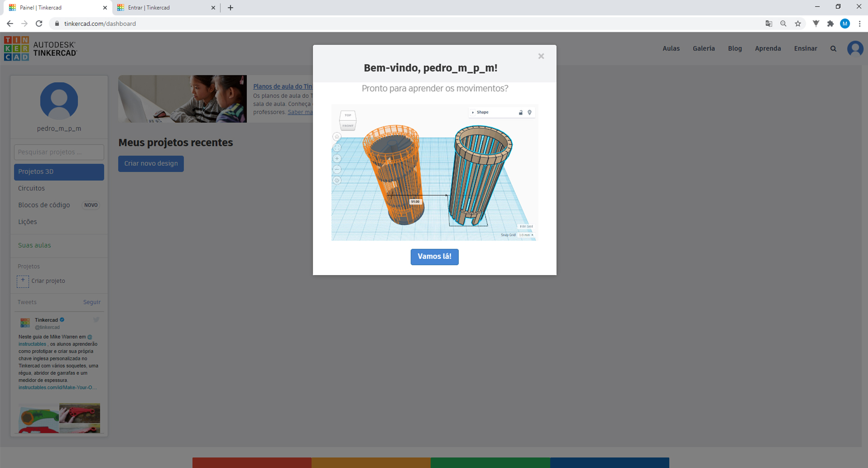Click Criar novo design button

(x=151, y=164)
